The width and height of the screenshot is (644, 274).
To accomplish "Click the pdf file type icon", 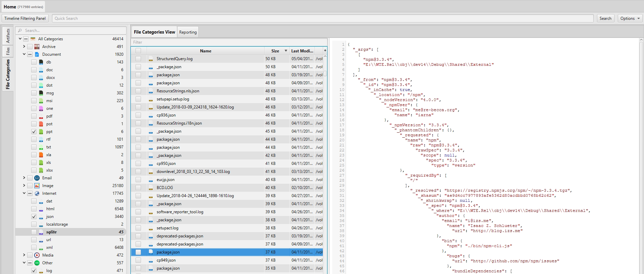I will (41, 116).
